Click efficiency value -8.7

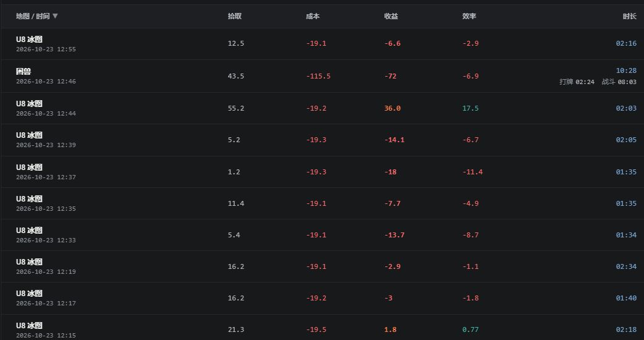[471, 235]
